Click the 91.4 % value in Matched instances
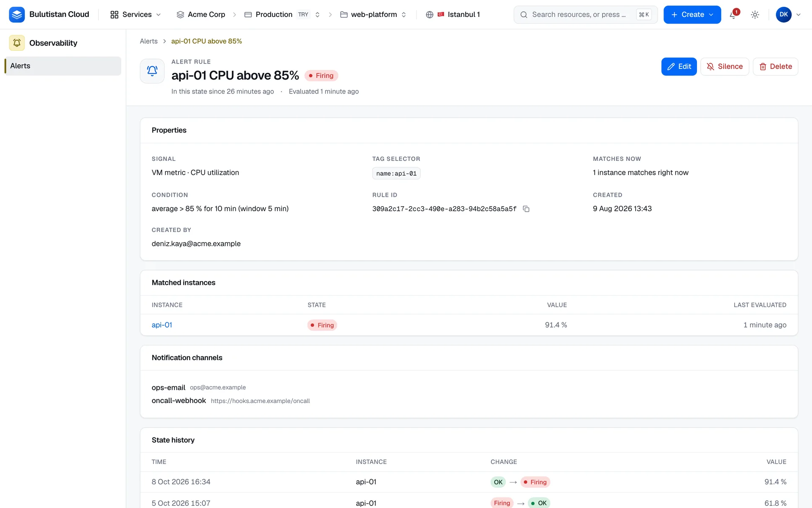The height and width of the screenshot is (508, 812). pyautogui.click(x=556, y=325)
